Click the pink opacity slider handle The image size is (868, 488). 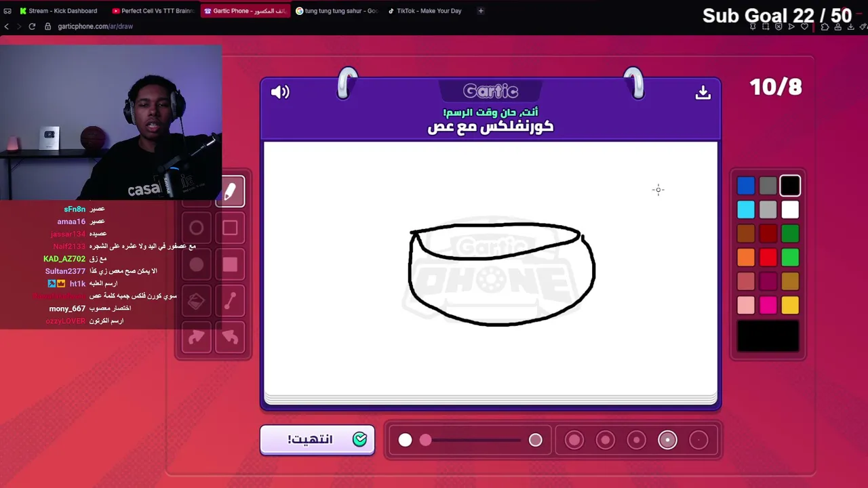point(425,441)
